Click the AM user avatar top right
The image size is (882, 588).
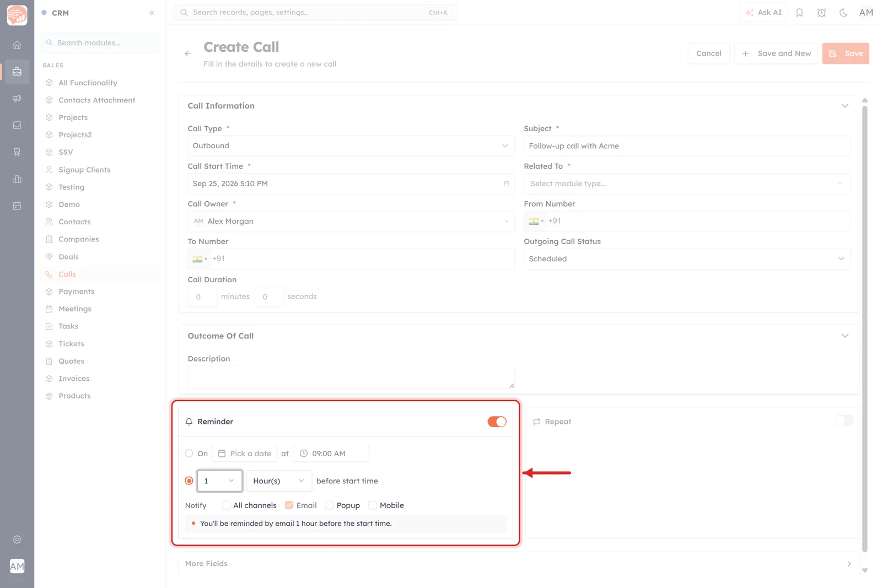(866, 12)
